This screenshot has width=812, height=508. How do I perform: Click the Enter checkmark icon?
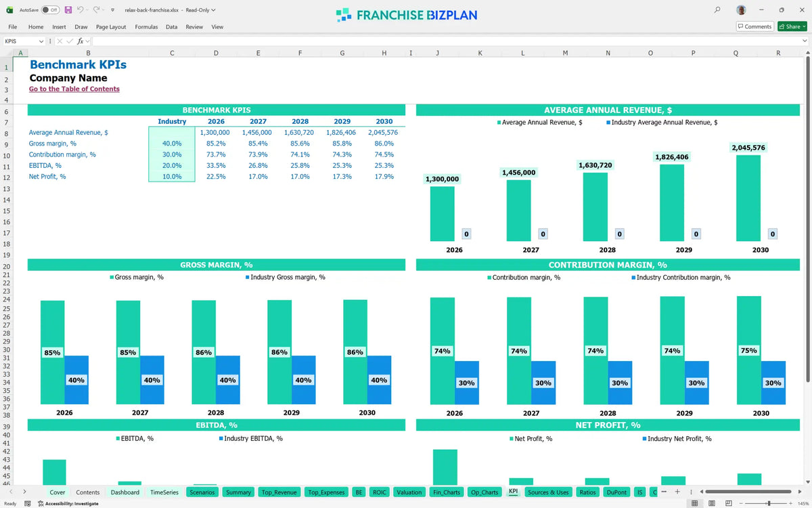pos(70,41)
